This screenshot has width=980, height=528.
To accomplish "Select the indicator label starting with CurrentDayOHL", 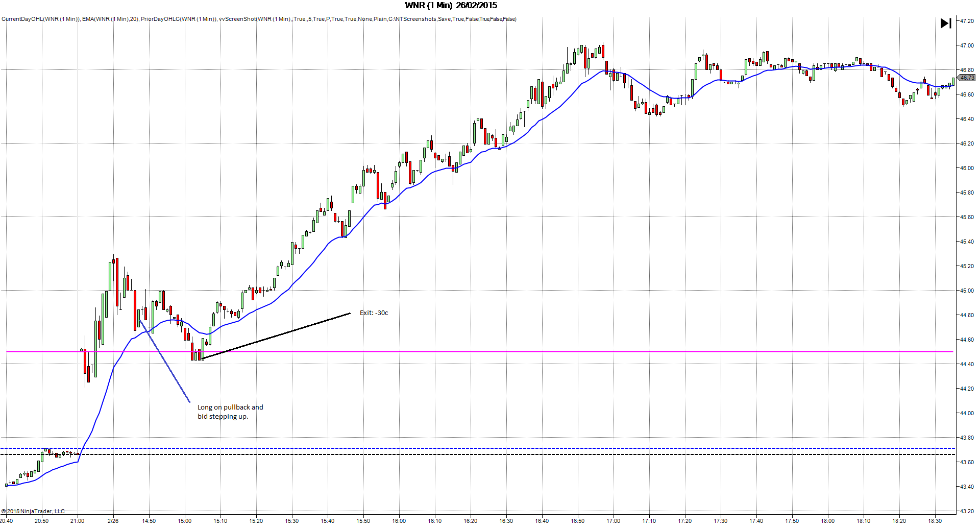I will click(x=259, y=19).
